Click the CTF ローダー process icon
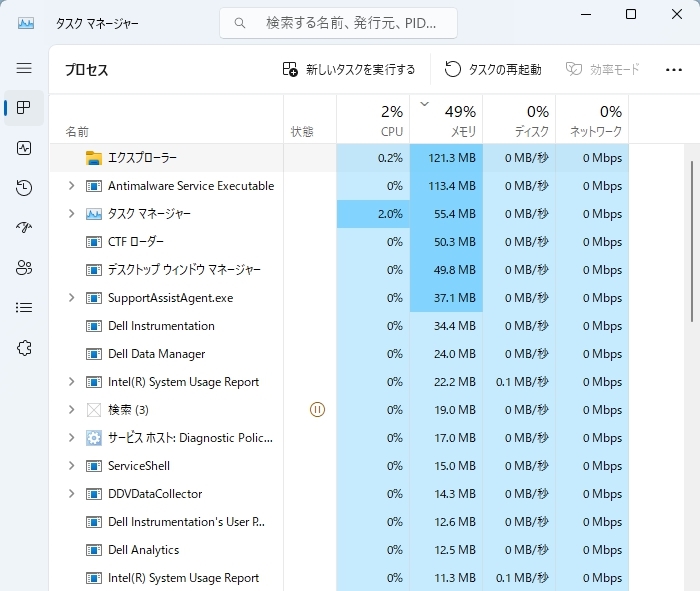This screenshot has height=591, width=700. [x=94, y=242]
